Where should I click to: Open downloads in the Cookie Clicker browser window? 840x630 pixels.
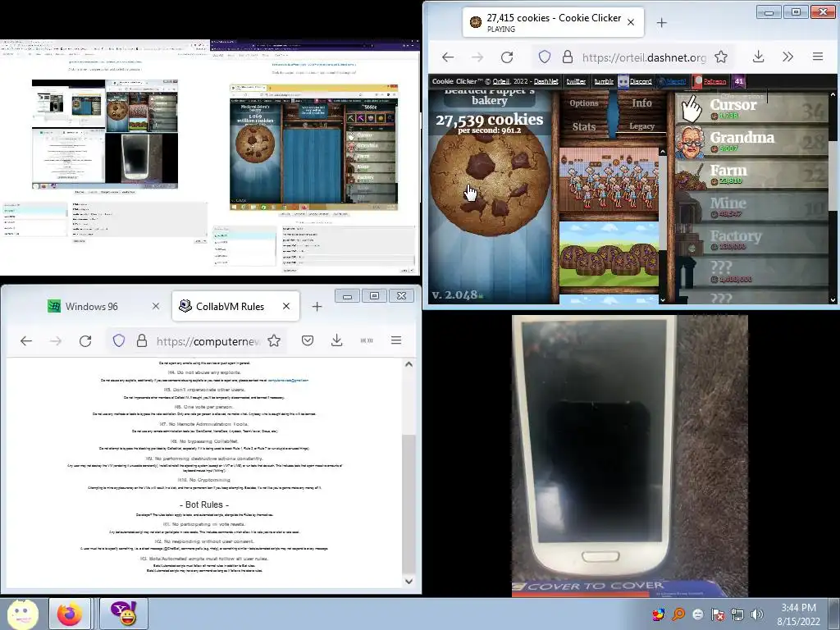[758, 57]
